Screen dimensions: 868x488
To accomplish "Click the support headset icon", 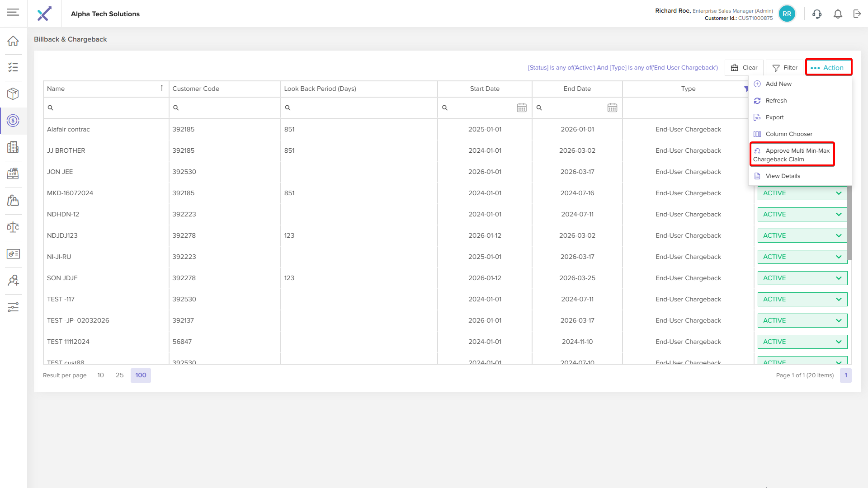I will [817, 14].
